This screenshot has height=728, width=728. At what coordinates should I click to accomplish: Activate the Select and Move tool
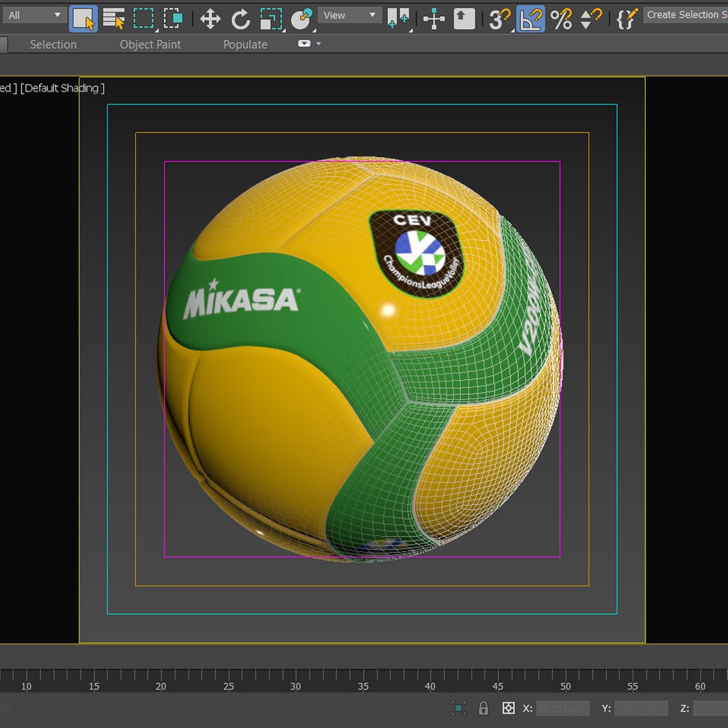(x=210, y=19)
